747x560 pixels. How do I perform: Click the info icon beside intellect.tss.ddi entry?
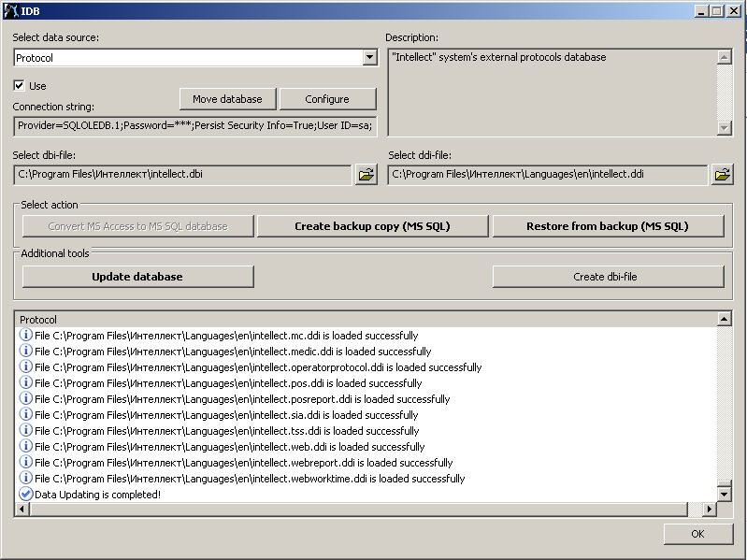pos(26,431)
